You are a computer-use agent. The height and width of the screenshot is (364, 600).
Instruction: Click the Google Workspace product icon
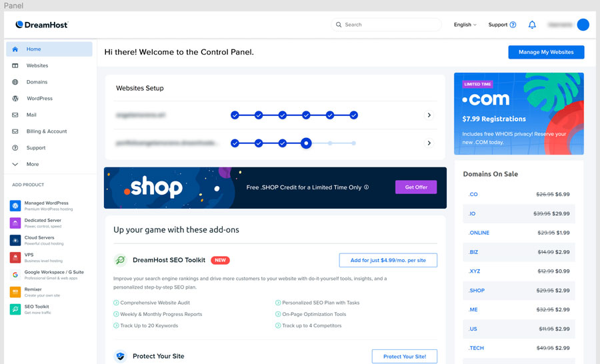15,275
